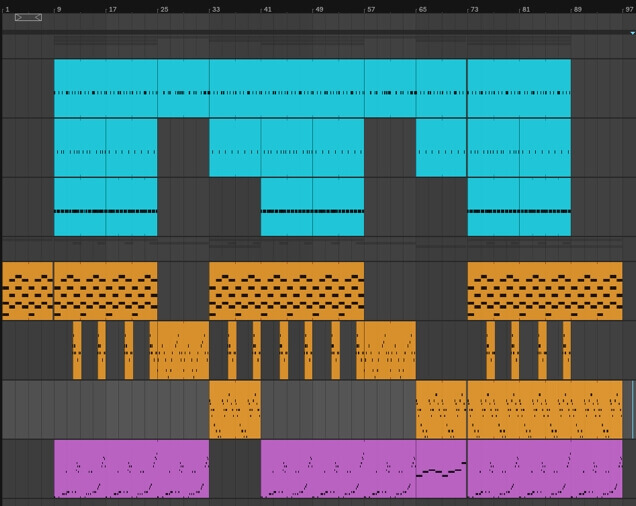Select first orange track clip at bars 1–9
The height and width of the screenshot is (506, 636).
(28, 291)
